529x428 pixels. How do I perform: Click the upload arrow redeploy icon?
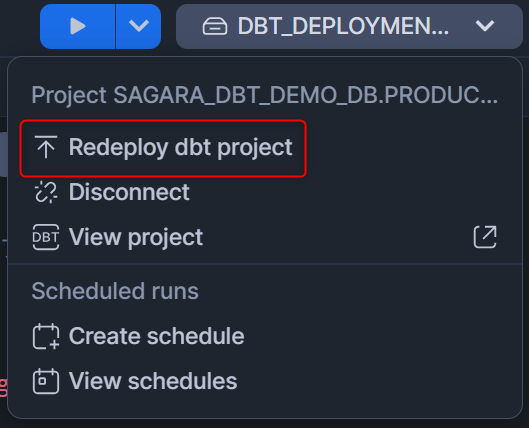(x=46, y=147)
